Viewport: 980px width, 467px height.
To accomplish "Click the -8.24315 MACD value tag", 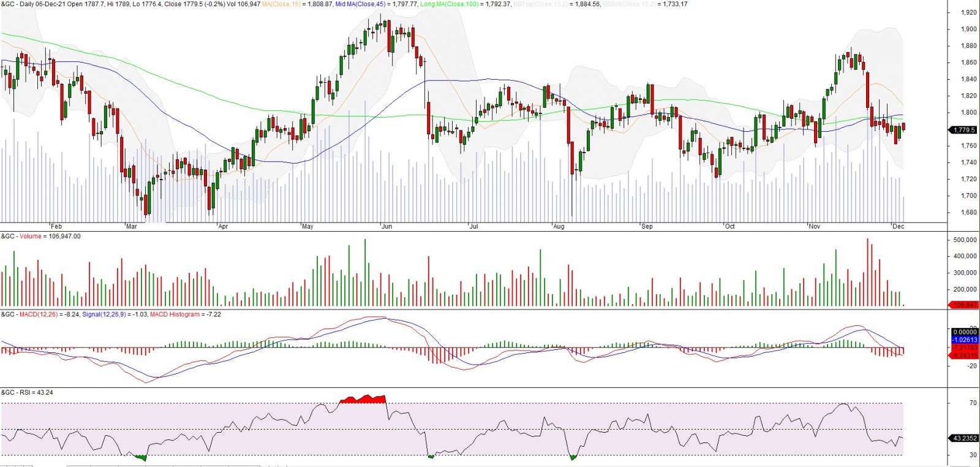I will click(965, 355).
